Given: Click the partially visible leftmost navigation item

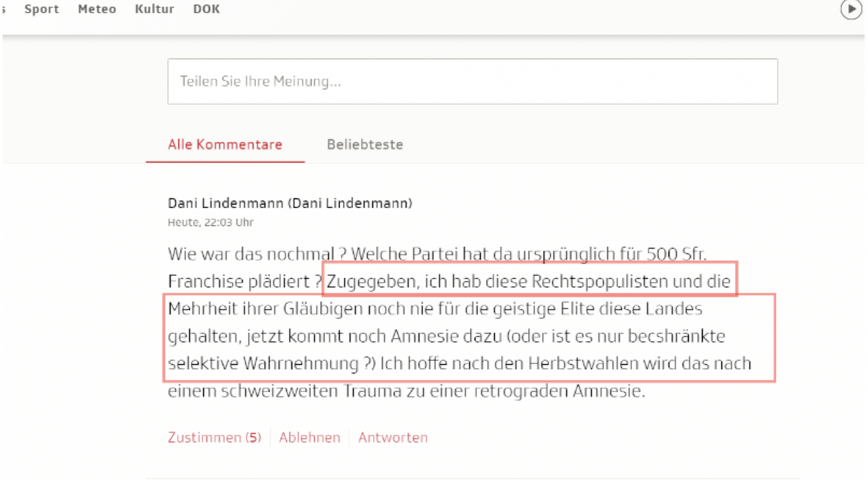Looking at the screenshot, I should (x=5, y=9).
